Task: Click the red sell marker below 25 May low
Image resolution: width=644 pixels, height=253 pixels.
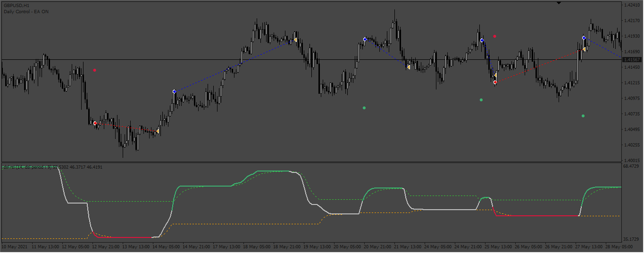Action: [x=495, y=82]
